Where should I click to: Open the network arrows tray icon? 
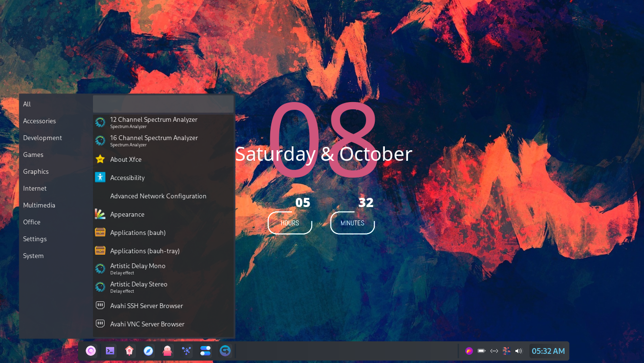(x=494, y=351)
